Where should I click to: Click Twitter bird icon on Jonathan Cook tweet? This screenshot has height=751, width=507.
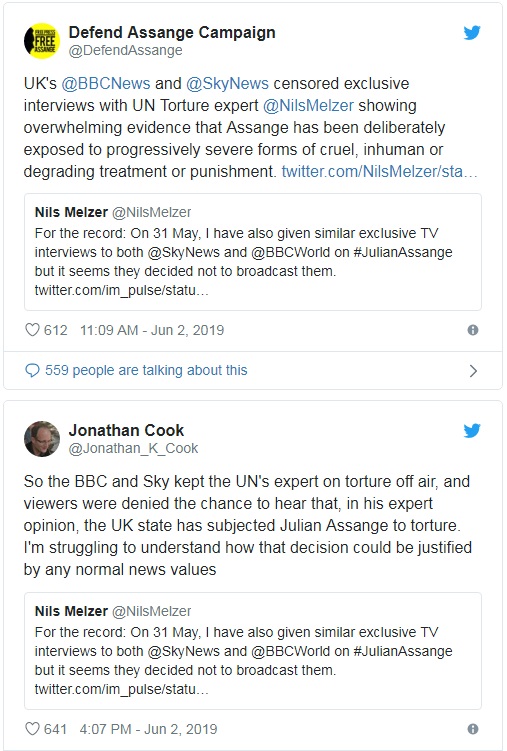click(x=472, y=431)
